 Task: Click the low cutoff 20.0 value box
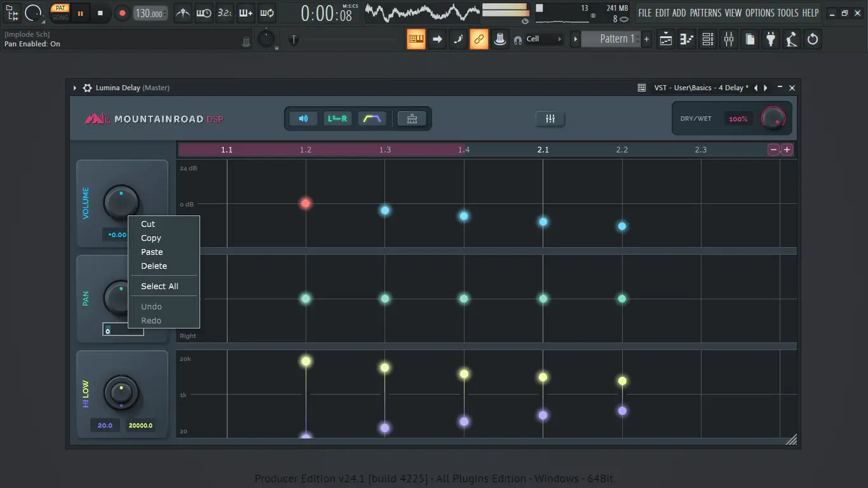(x=105, y=425)
